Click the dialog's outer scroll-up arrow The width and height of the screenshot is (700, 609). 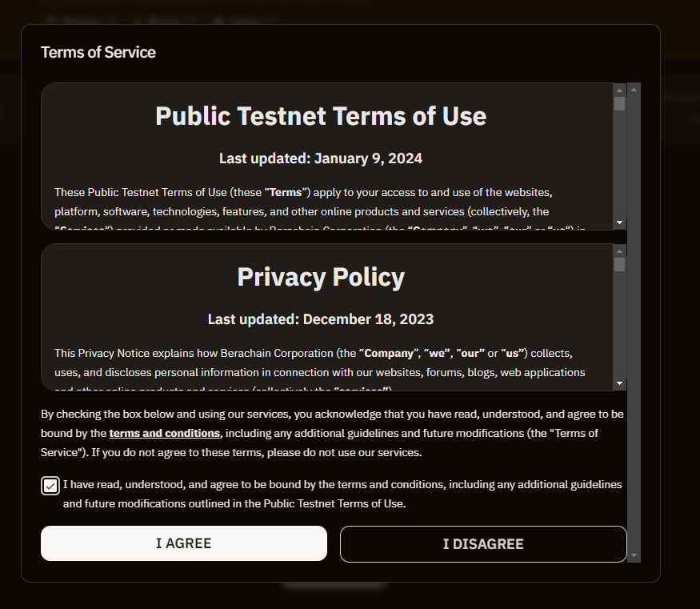tap(634, 90)
